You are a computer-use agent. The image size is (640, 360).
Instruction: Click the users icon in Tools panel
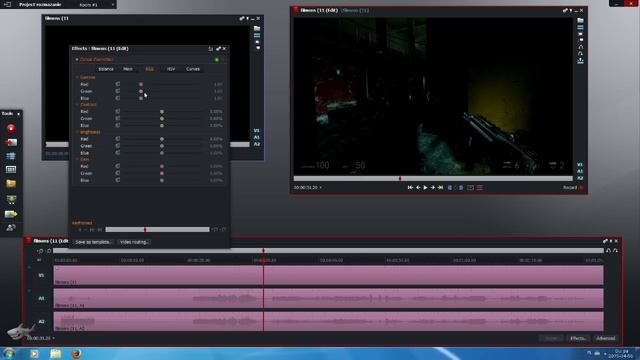pos(11,228)
